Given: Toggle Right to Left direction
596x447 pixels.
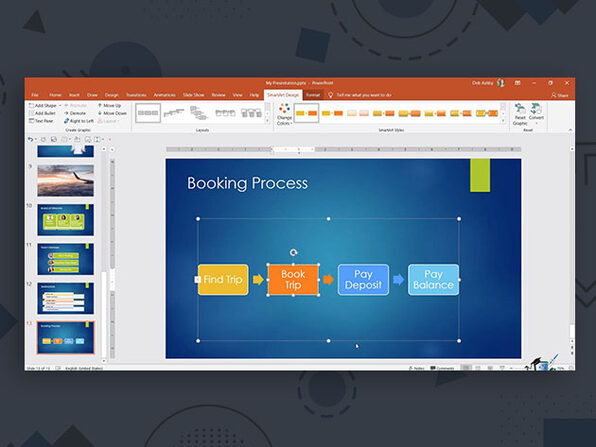Looking at the screenshot, I should [78, 121].
